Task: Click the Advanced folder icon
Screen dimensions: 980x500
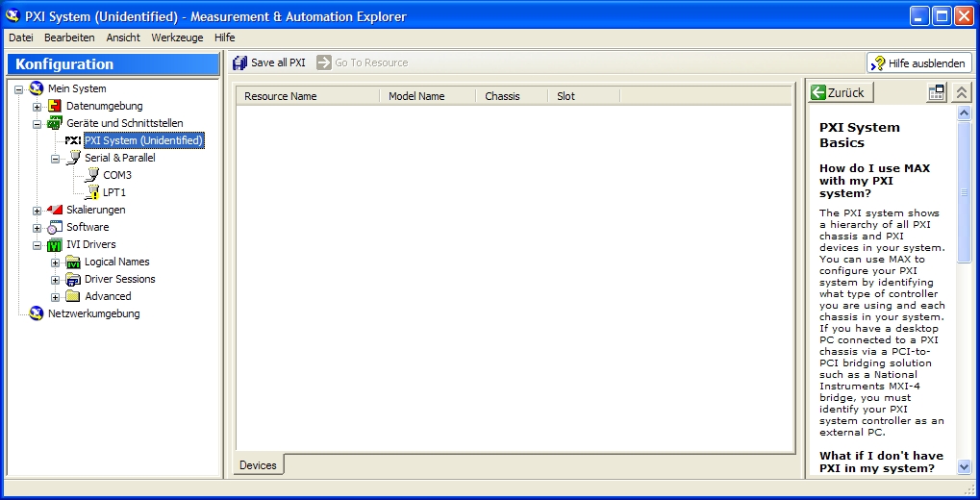Action: (73, 296)
